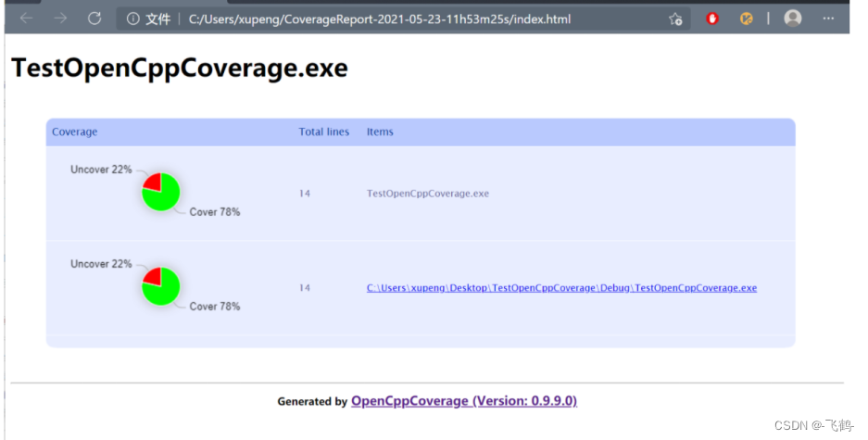
Task: Open the Debug\TestOpenCppCoverage.exe module link
Action: (x=561, y=288)
